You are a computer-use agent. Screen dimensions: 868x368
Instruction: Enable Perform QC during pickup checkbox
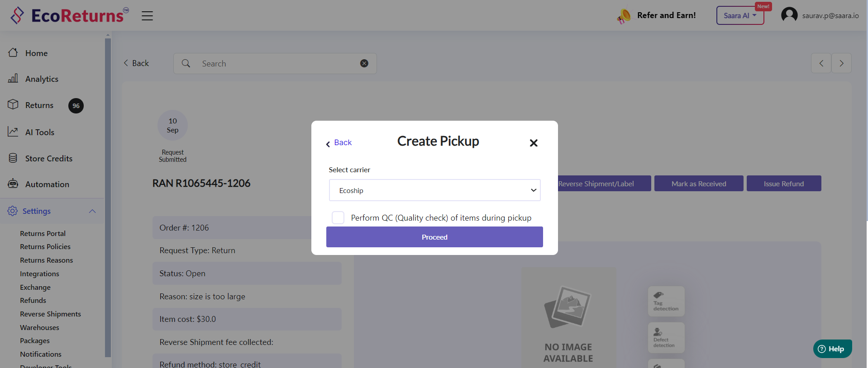pos(338,217)
